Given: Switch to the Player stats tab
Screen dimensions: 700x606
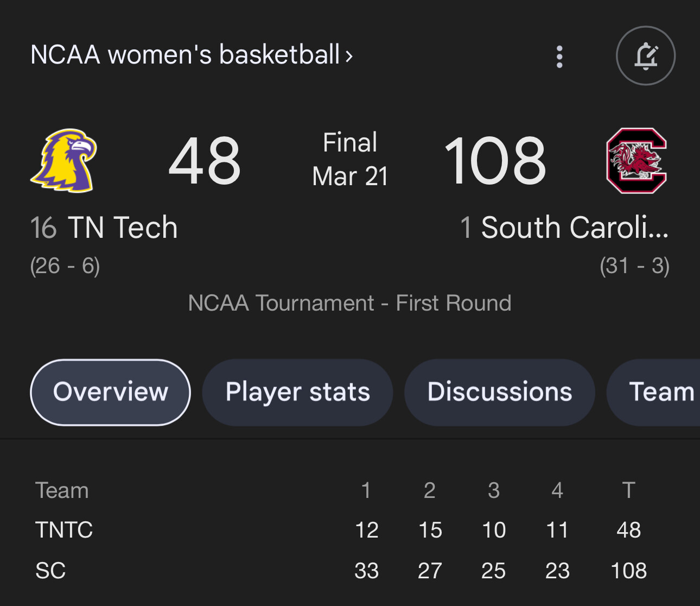Looking at the screenshot, I should tap(297, 392).
